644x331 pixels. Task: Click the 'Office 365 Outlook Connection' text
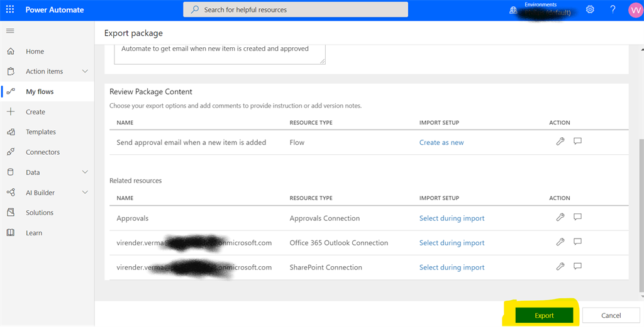click(339, 243)
